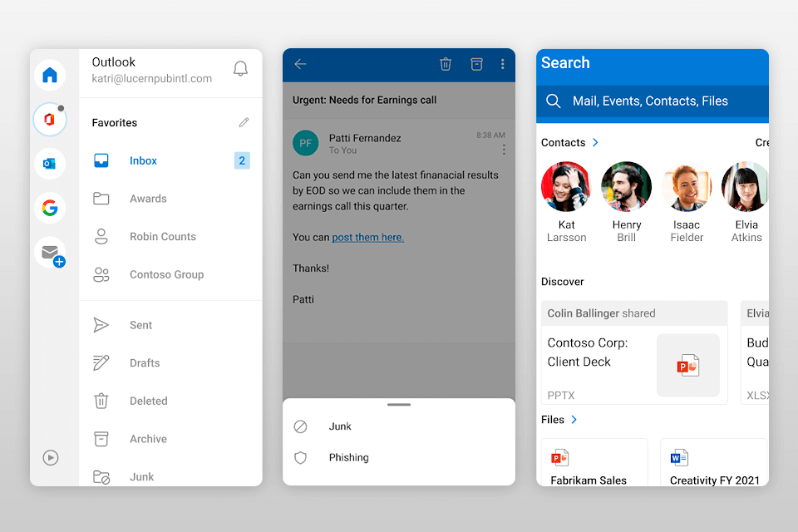Image resolution: width=798 pixels, height=532 pixels.
Task: Tap the trash icon to delete the email
Action: tap(446, 64)
